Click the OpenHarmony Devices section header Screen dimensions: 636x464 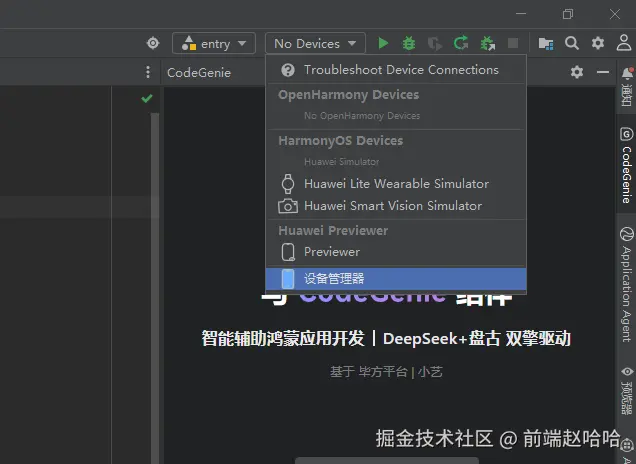(x=348, y=95)
